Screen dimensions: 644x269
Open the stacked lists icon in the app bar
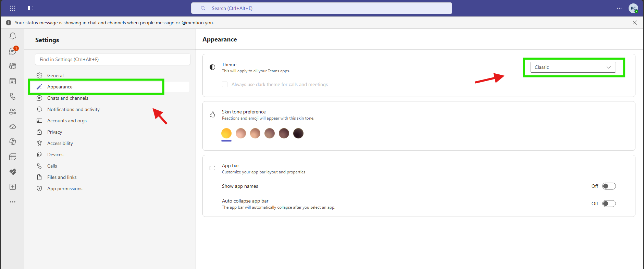13,157
